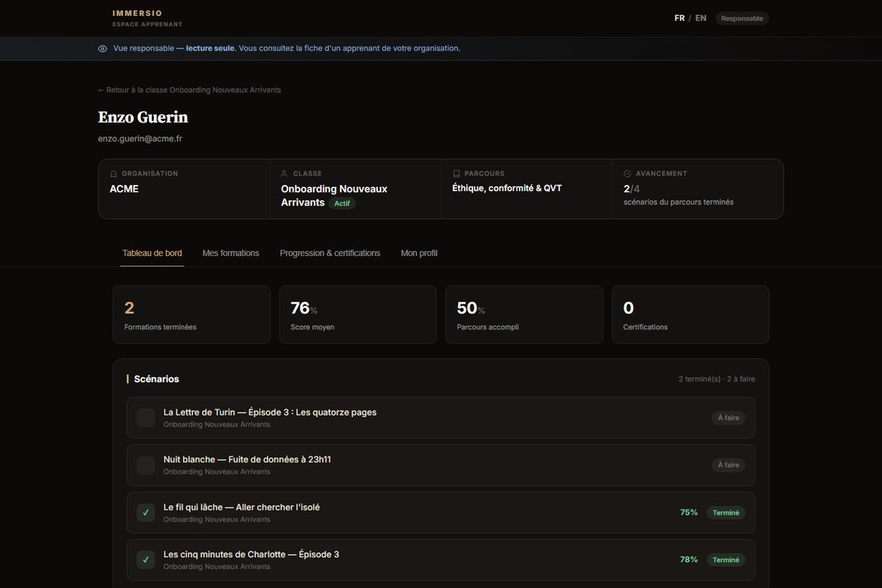The image size is (882, 588).
Task: Open the Tableau de bord tab
Action: pyautogui.click(x=152, y=253)
